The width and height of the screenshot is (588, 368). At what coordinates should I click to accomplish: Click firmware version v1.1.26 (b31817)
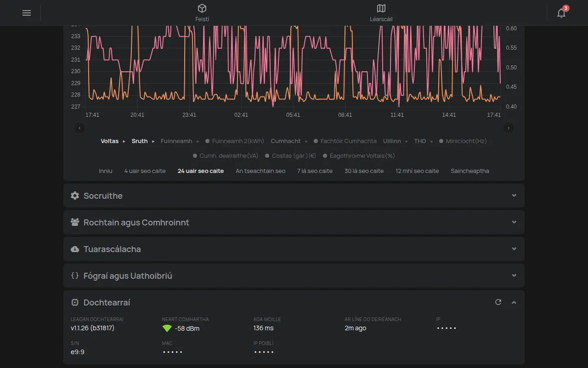[92, 328]
